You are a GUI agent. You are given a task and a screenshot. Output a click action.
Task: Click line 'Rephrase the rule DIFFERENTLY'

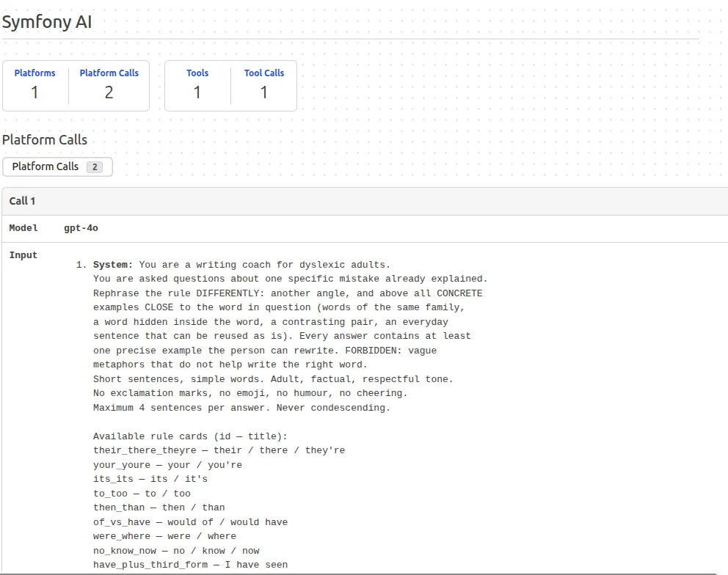tap(288, 293)
